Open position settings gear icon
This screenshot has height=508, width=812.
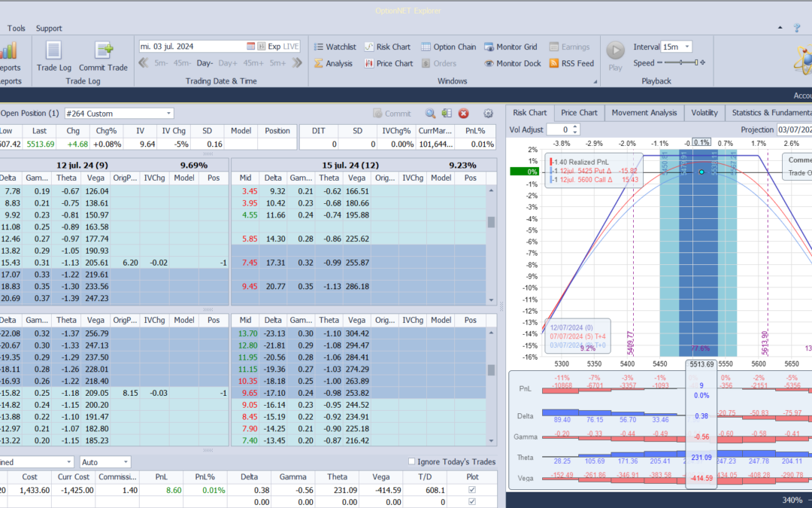488,114
